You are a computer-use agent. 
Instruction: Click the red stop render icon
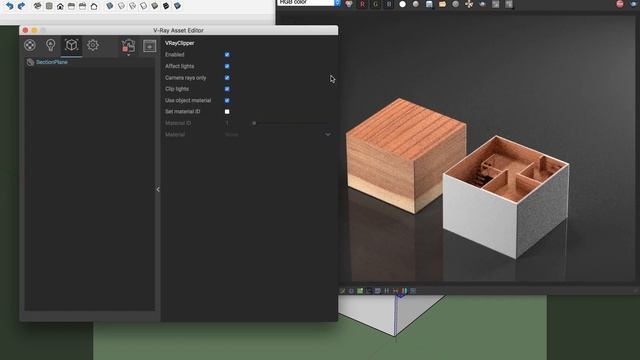620,4
